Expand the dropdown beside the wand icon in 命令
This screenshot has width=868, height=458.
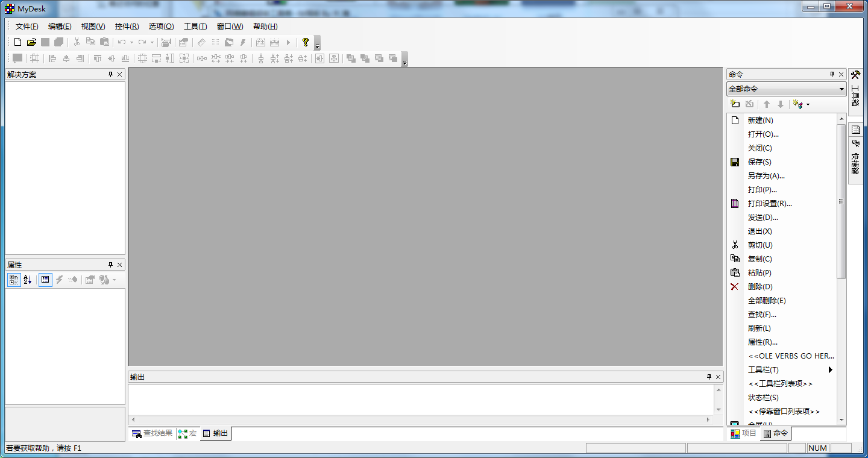[808, 104]
